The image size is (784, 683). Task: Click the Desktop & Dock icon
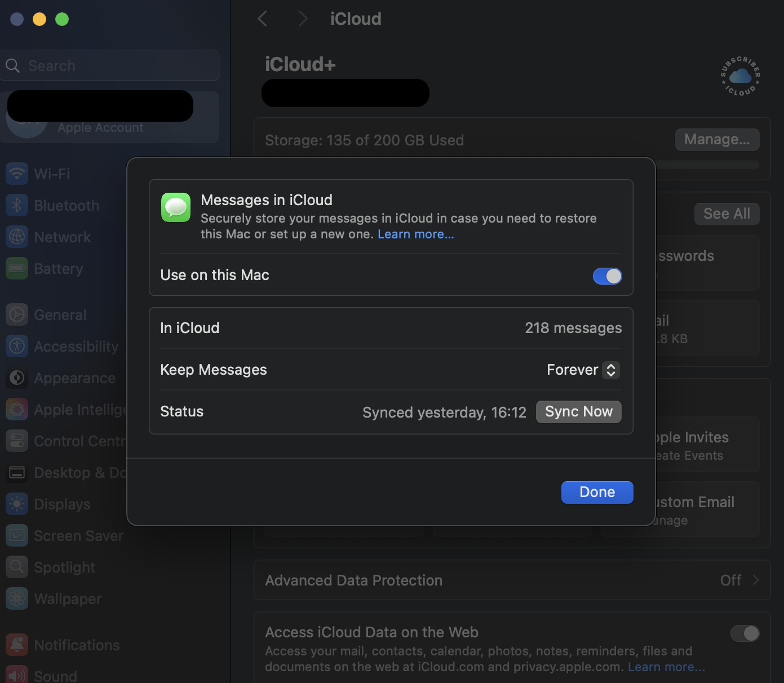(17, 472)
